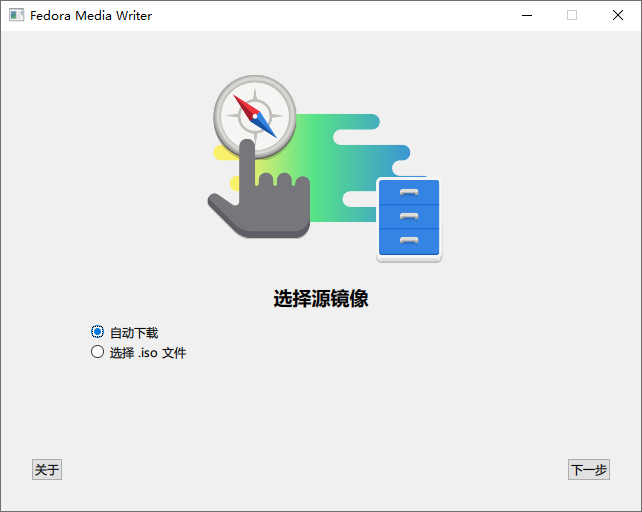Minimize the Fedora Media Writer window

(x=526, y=16)
